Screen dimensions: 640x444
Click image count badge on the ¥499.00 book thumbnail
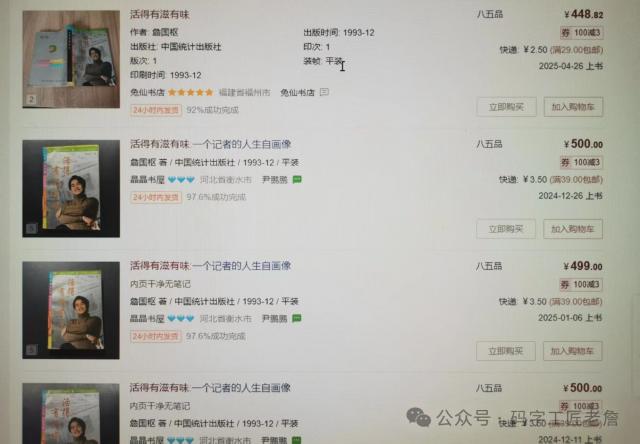click(x=31, y=350)
